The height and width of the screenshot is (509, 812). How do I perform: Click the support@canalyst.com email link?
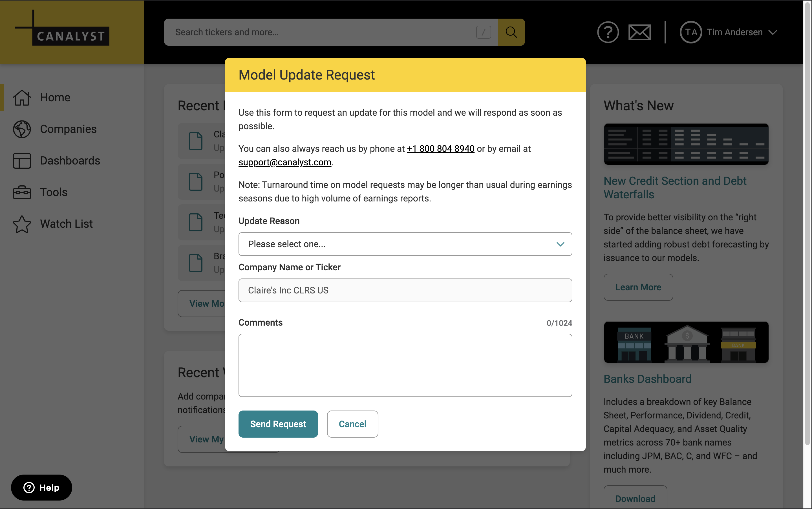point(284,162)
